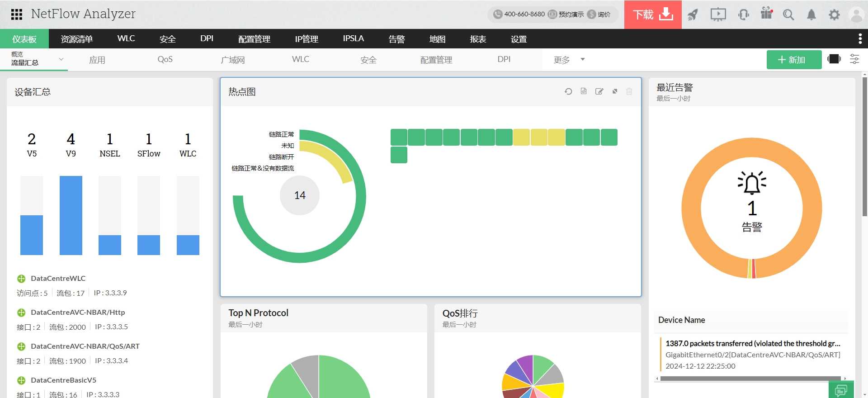Click the green 新加 add button
Viewport: 868px width, 398px height.
(794, 60)
